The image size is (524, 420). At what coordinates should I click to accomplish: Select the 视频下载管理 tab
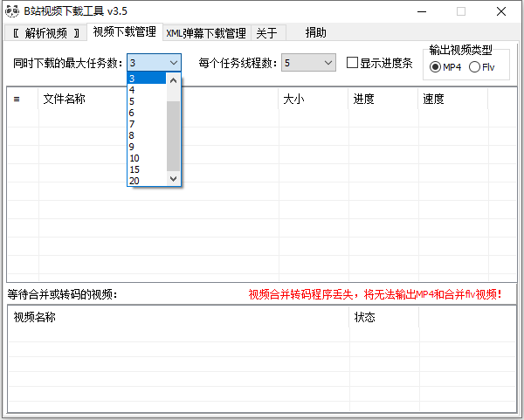coord(125,31)
